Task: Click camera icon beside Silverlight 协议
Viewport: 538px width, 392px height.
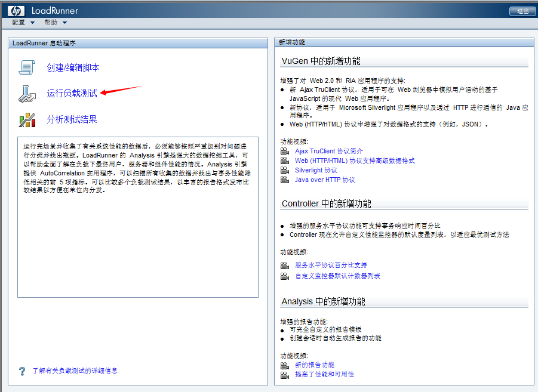Action: click(285, 170)
